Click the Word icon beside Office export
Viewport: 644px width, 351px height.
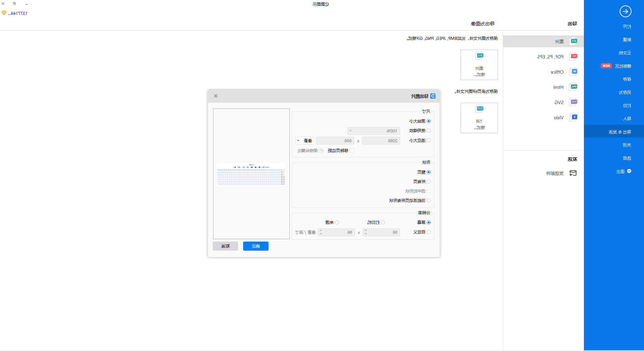pyautogui.click(x=573, y=72)
